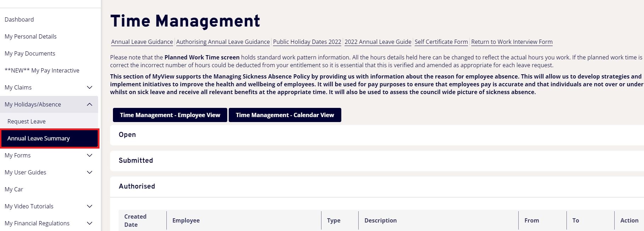Expand the My Financial Regulations chevron
Screen dimensions: 644x231
coord(90,223)
